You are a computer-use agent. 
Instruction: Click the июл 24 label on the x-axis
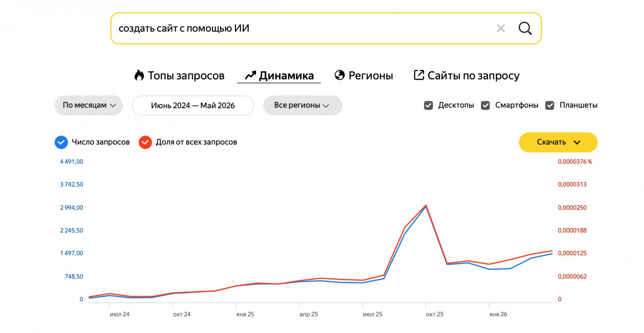point(120,314)
